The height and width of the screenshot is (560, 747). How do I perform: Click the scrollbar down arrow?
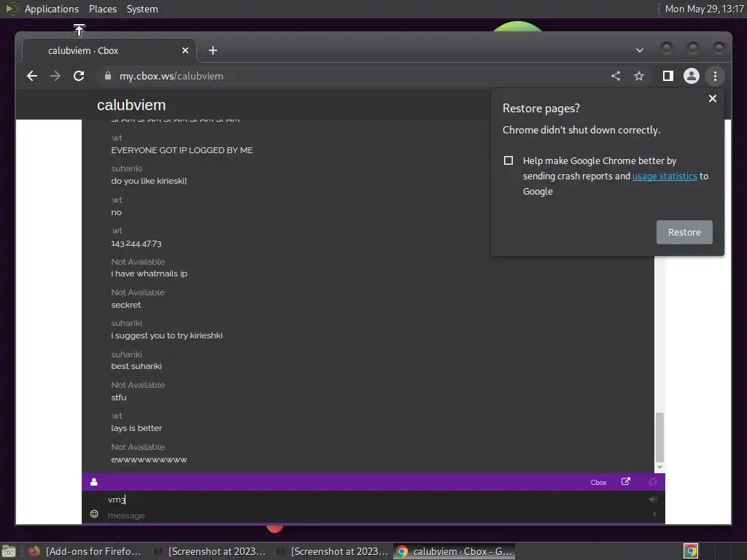[x=659, y=467]
